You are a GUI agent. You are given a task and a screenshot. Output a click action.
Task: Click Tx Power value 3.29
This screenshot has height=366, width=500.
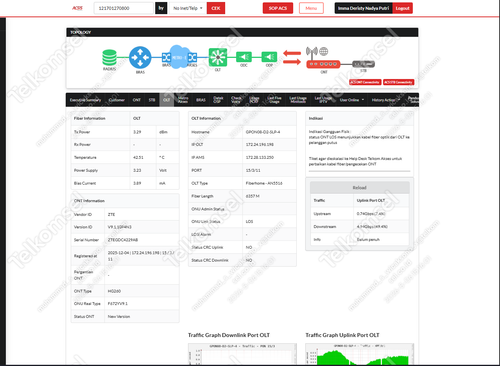point(137,132)
